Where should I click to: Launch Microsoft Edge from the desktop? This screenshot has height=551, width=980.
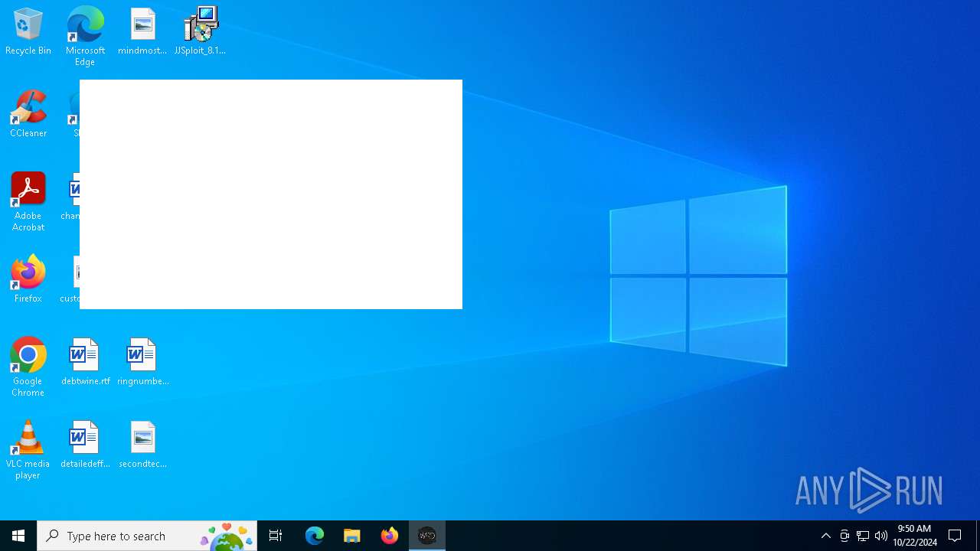tap(85, 37)
